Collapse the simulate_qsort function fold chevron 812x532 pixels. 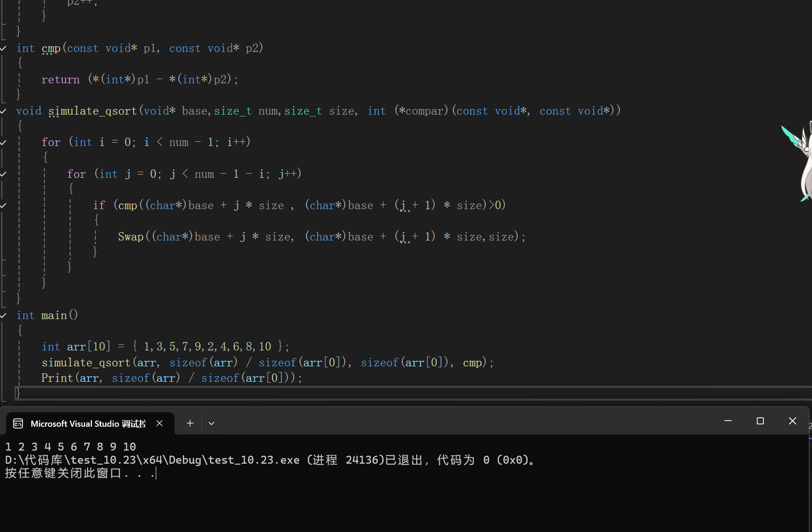coord(3,111)
